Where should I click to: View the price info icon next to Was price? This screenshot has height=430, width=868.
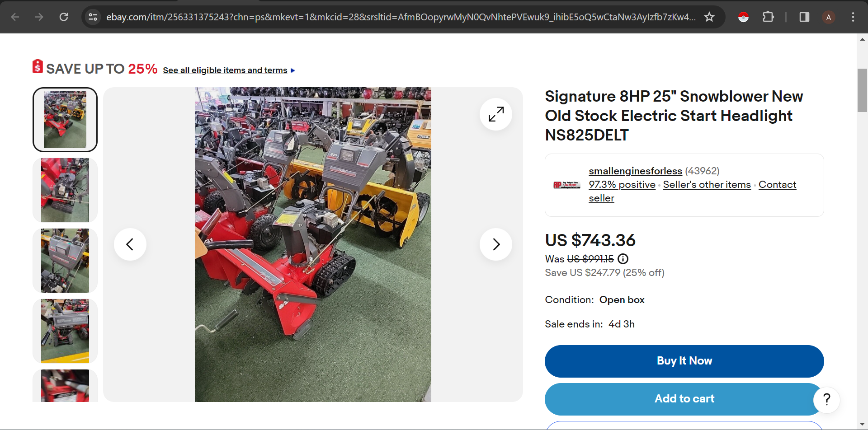tap(623, 259)
